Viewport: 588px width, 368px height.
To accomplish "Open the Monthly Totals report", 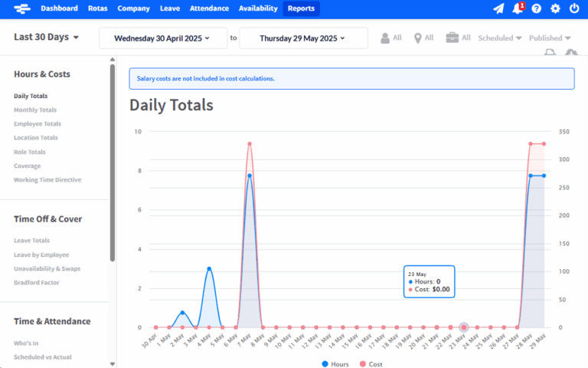I will pyautogui.click(x=35, y=110).
